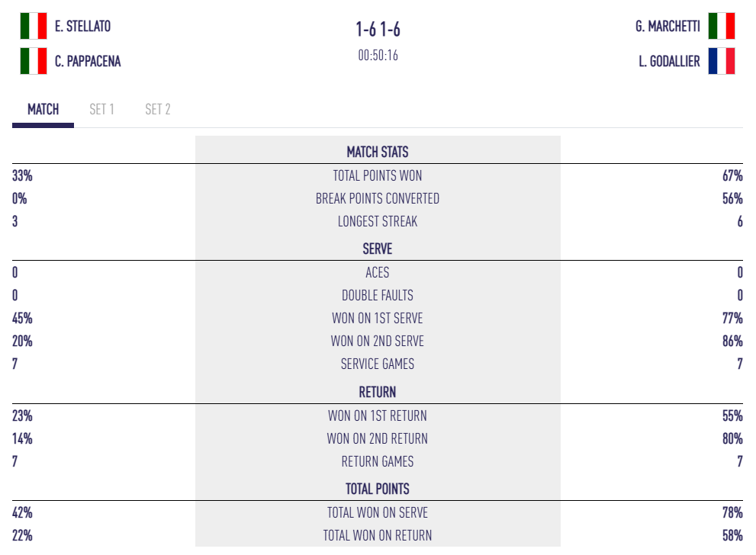Click the 1-6 1-6 match score
This screenshot has height=555, width=756.
point(378,29)
